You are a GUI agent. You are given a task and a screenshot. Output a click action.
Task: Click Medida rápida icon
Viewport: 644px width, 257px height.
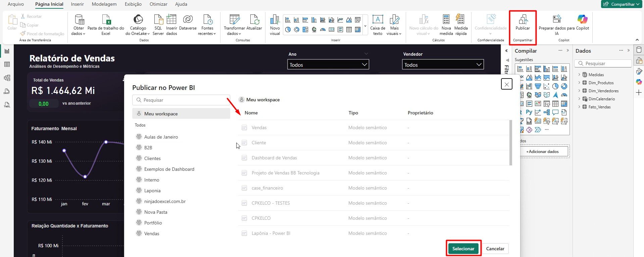point(460,19)
